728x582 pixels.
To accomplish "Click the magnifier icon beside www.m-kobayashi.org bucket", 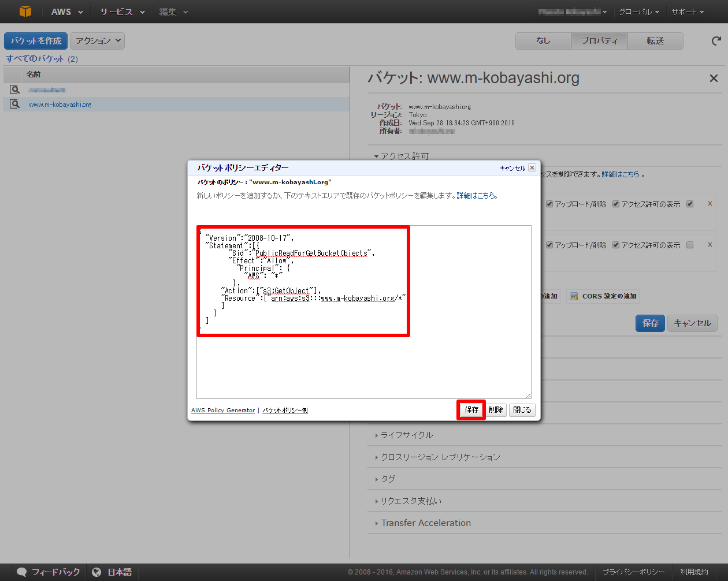I will pos(15,104).
